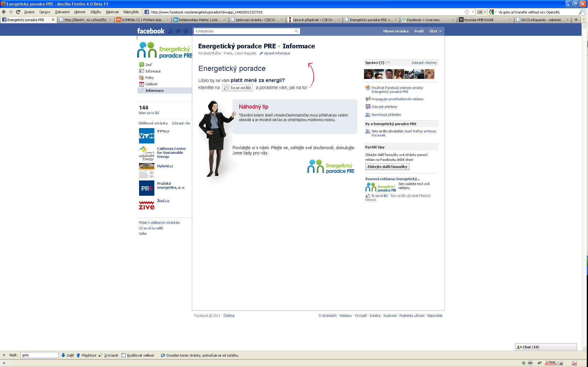
Task: Click the Najít find text field
Action: pyautogui.click(x=39, y=355)
